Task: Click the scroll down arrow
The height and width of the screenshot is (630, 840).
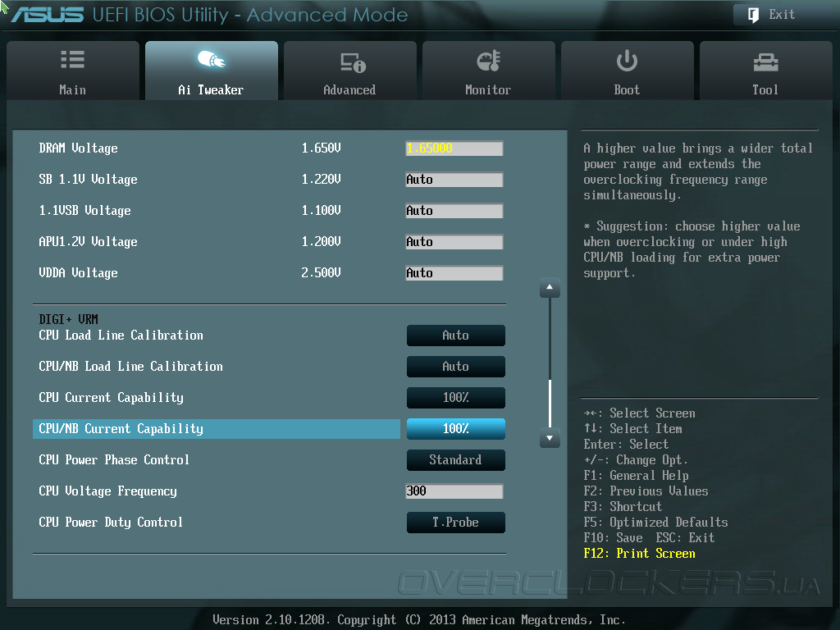Action: tap(550, 438)
